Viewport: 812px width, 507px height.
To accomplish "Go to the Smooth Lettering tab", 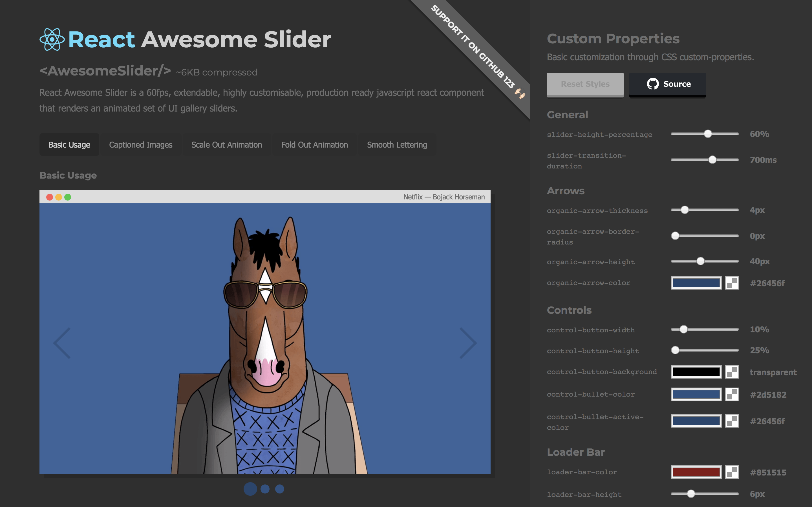I will [397, 145].
